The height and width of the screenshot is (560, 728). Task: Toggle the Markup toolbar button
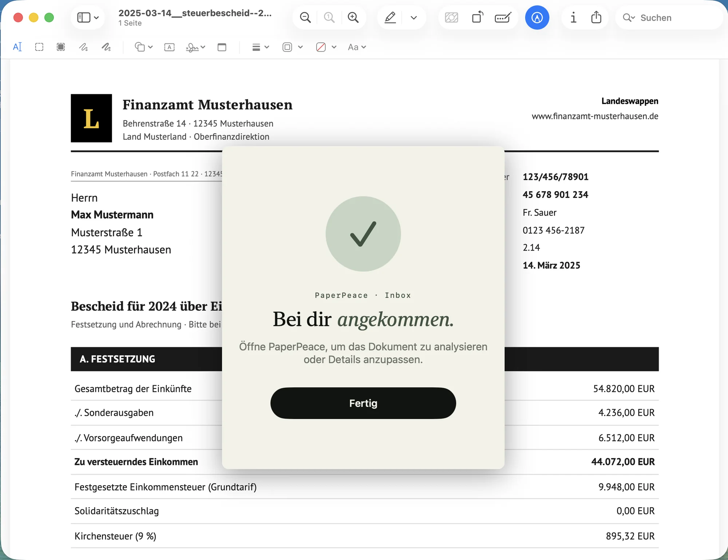coord(537,17)
